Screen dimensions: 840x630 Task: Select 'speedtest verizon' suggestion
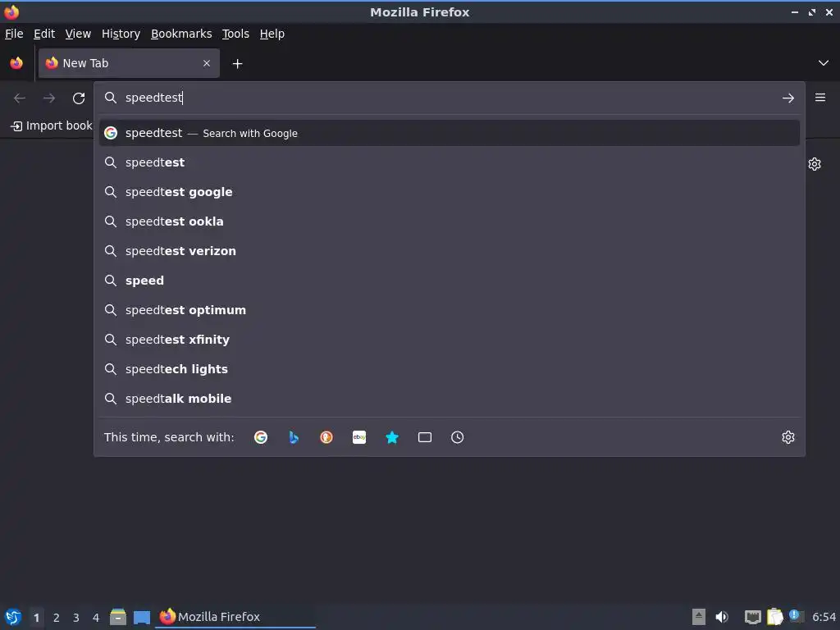tap(450, 251)
